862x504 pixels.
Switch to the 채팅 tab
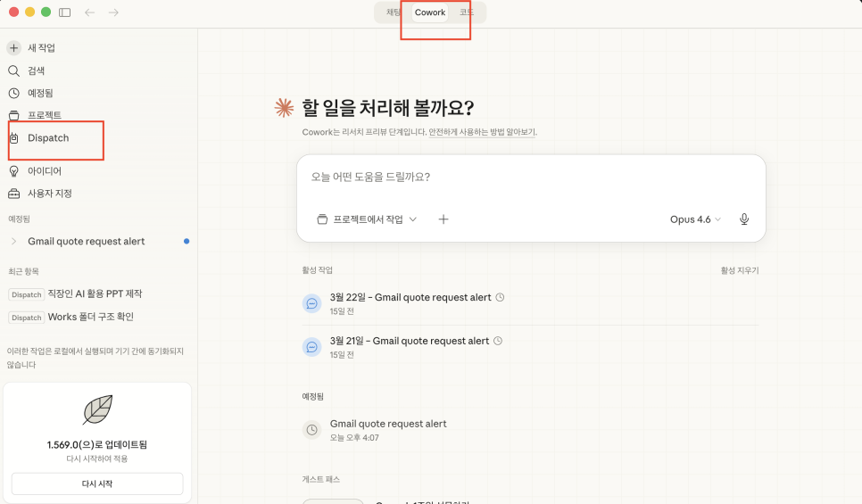click(x=393, y=12)
